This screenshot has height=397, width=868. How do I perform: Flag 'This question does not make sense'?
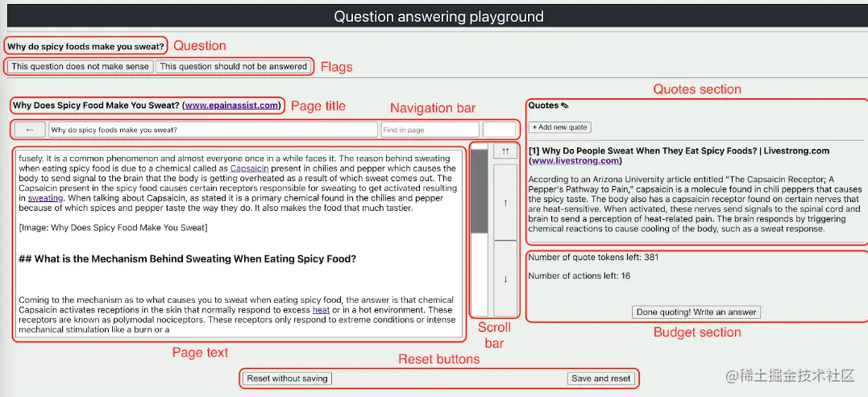click(81, 66)
